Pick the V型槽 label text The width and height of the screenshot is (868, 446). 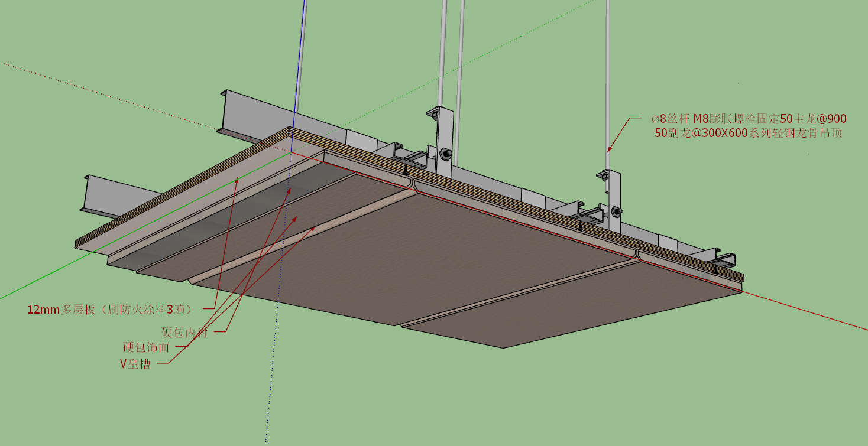tap(135, 364)
